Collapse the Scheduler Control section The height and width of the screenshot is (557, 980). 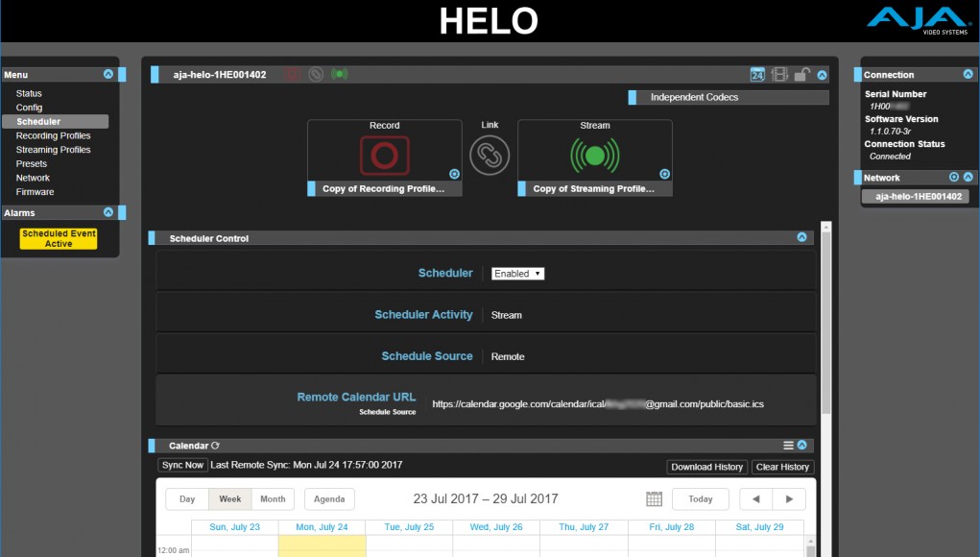(x=801, y=237)
